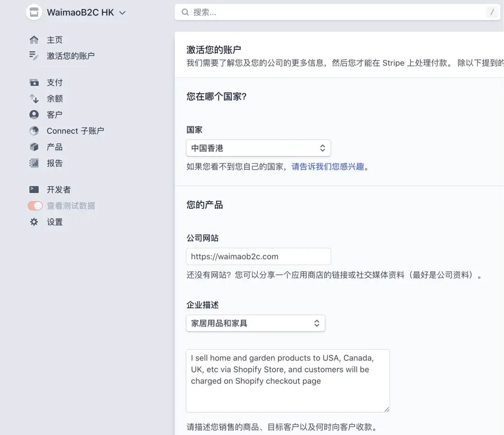504x435 pixels.
Task: Open the 激活您的账户 sidebar item
Action: pos(71,56)
